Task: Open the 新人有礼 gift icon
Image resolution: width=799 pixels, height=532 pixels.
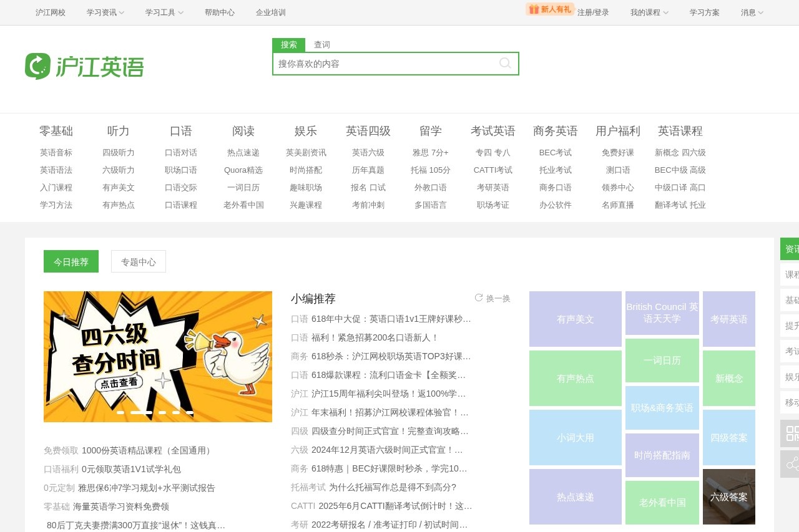Action: click(534, 9)
